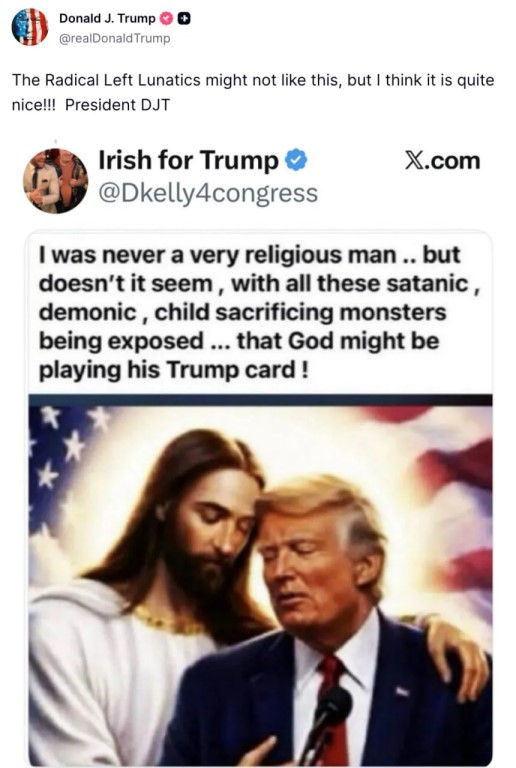Open the Irish for Trump profile picture
The image size is (516, 768).
click(x=55, y=181)
